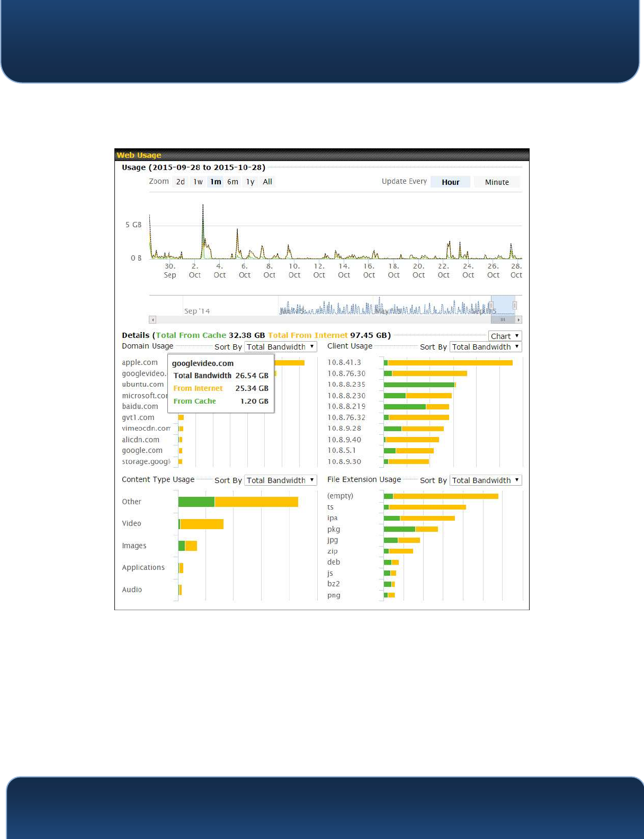This screenshot has width=644, height=839.
Task: Click right arrow of timeline scrollbar
Action: tap(519, 319)
